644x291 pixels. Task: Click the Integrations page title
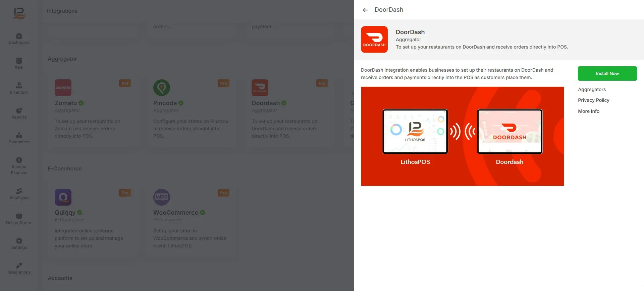tap(62, 11)
